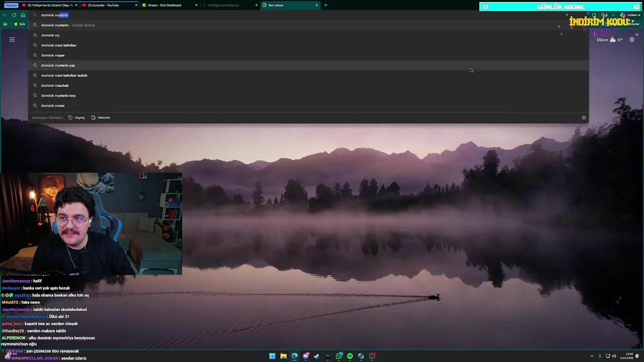Image resolution: width=644 pixels, height=362 pixels.
Task: Choose suggestion dominik mavi kehribar
Action: click(308, 45)
